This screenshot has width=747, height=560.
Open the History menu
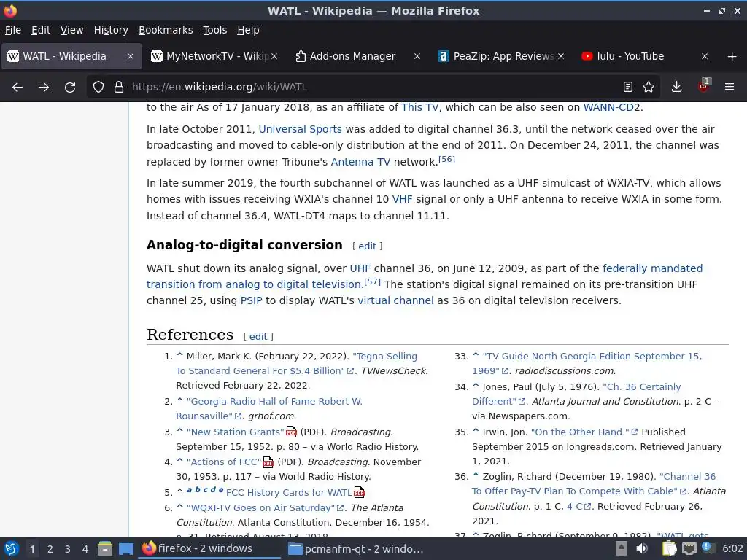111,30
